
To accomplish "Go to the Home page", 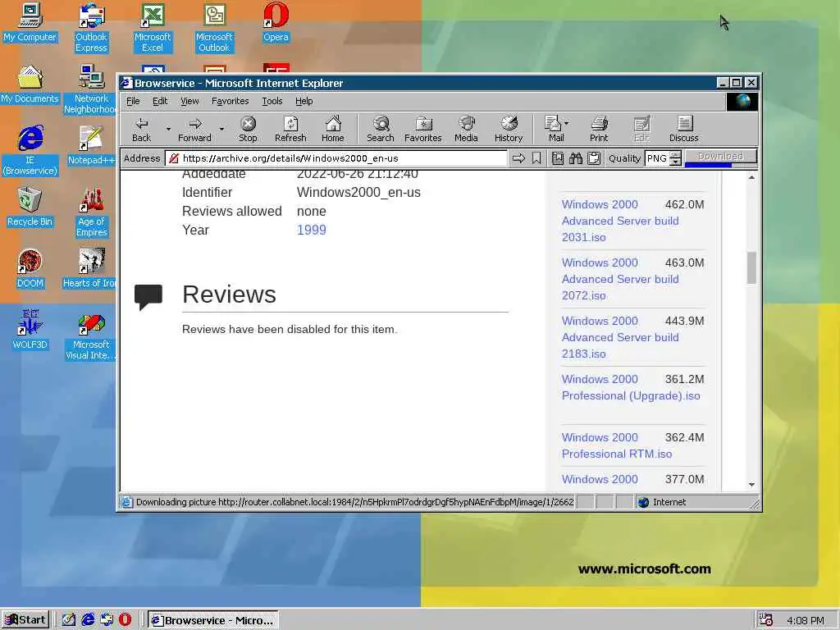I will point(333,129).
